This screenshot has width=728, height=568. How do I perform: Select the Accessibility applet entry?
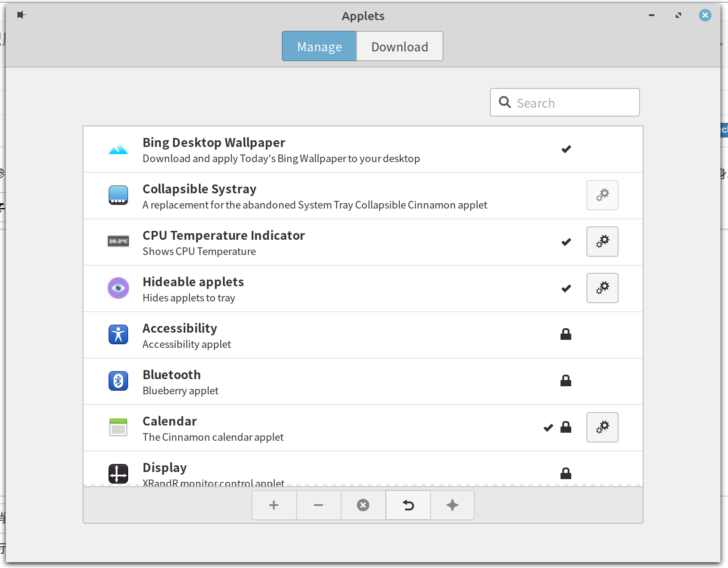coord(313,335)
